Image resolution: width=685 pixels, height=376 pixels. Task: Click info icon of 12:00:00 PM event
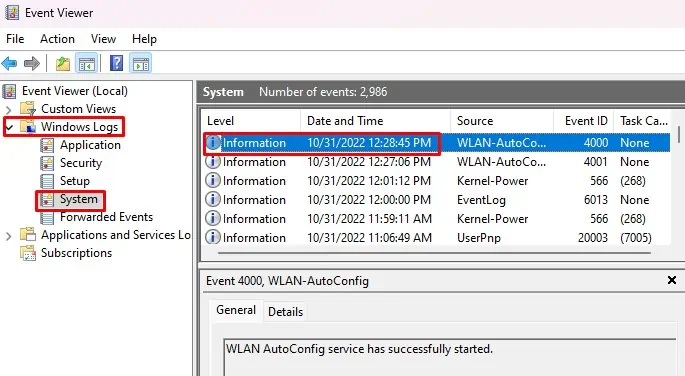213,200
